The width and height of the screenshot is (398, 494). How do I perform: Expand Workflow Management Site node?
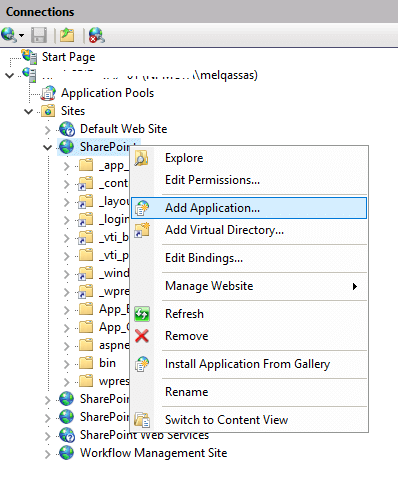click(48, 454)
